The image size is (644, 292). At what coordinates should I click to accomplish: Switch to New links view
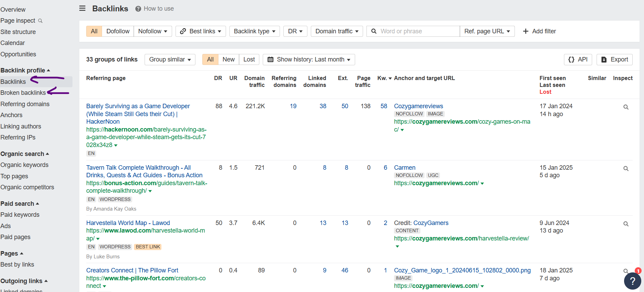[x=228, y=59]
